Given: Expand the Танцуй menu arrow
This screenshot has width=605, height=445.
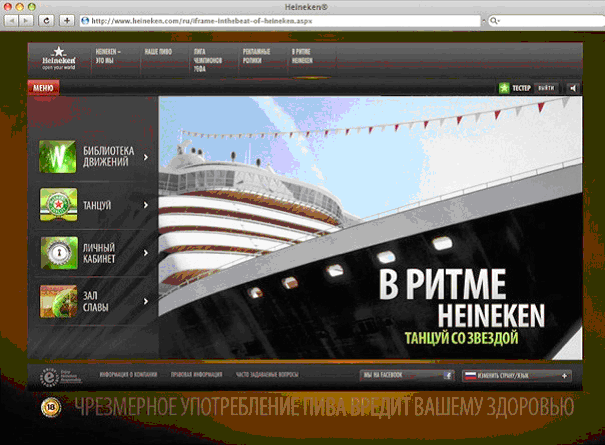Looking at the screenshot, I should point(146,205).
